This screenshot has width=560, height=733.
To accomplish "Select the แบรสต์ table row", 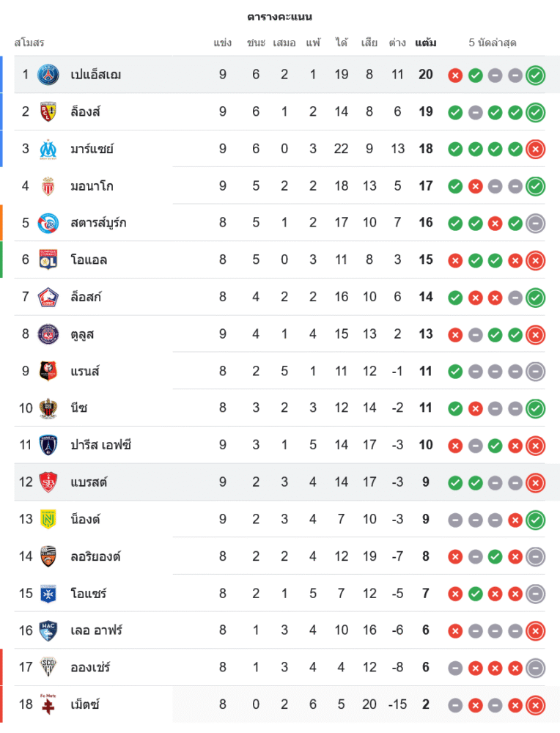I will click(279, 482).
